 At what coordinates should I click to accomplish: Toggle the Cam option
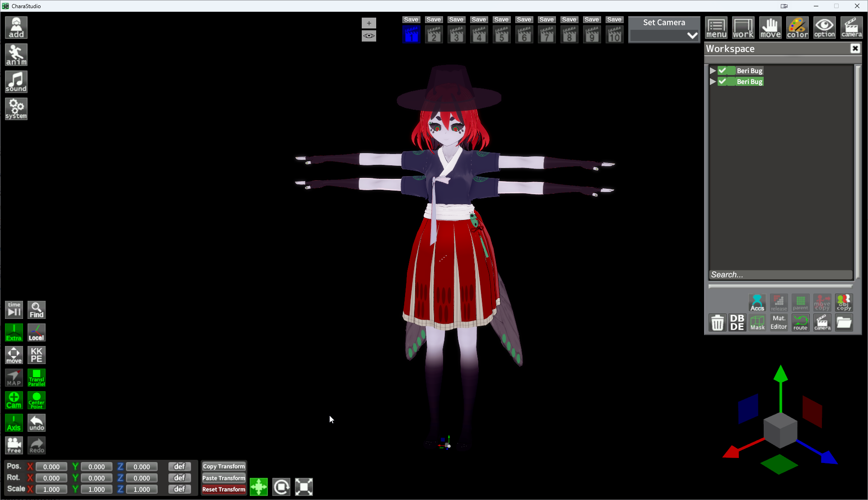tap(14, 400)
